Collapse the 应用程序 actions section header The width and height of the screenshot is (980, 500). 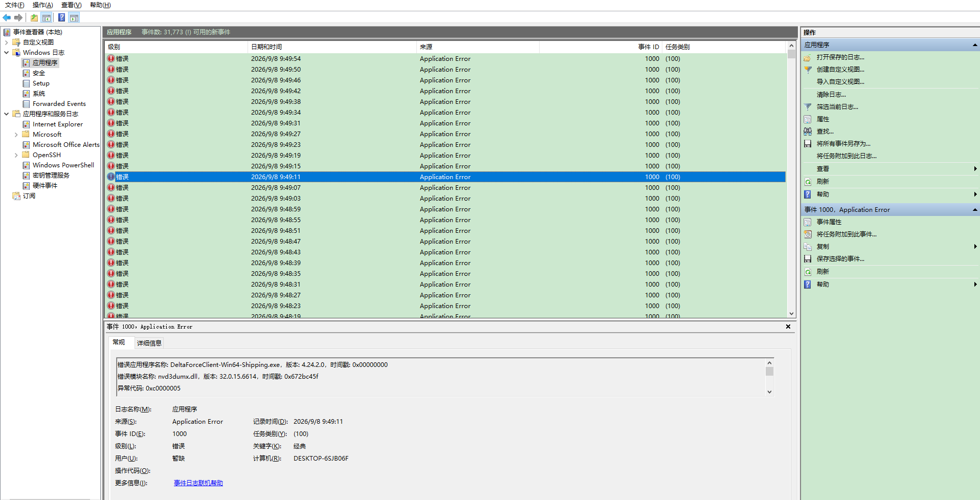(x=975, y=45)
